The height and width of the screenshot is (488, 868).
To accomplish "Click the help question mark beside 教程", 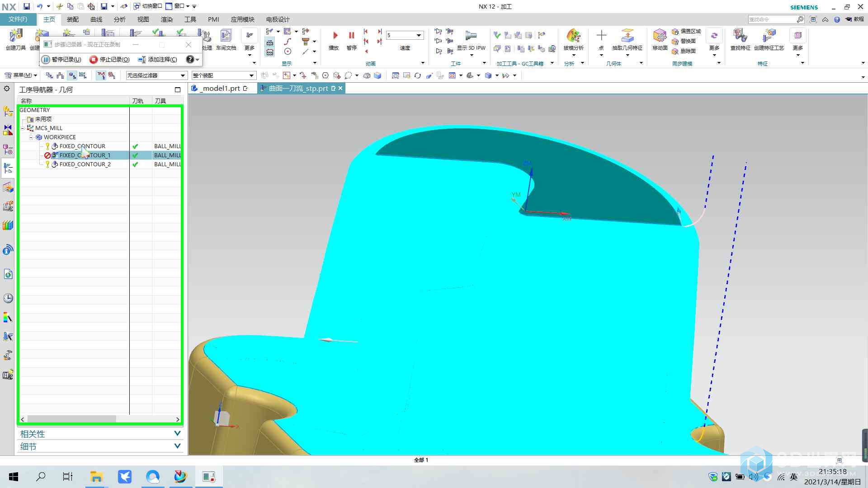I will pyautogui.click(x=837, y=19).
